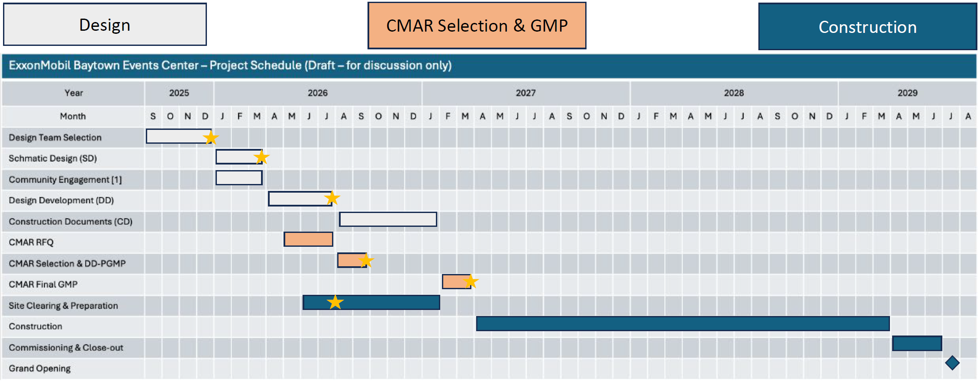Click the Construction Documents (CD) bar
Screen dimensions: 980x384
click(388, 219)
